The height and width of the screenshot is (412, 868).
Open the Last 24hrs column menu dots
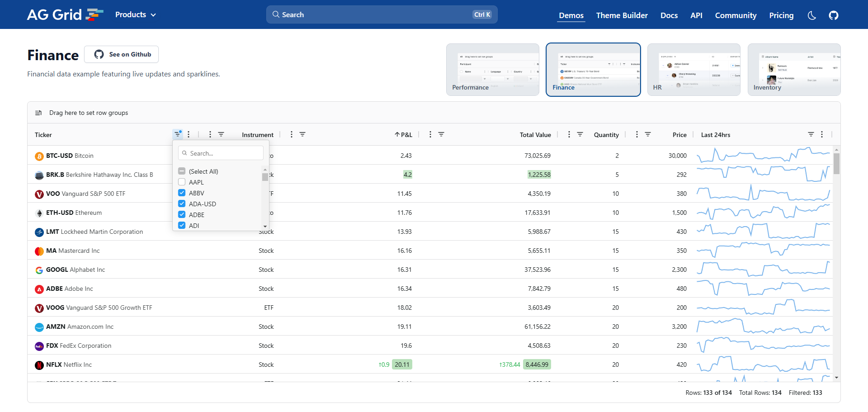click(822, 134)
